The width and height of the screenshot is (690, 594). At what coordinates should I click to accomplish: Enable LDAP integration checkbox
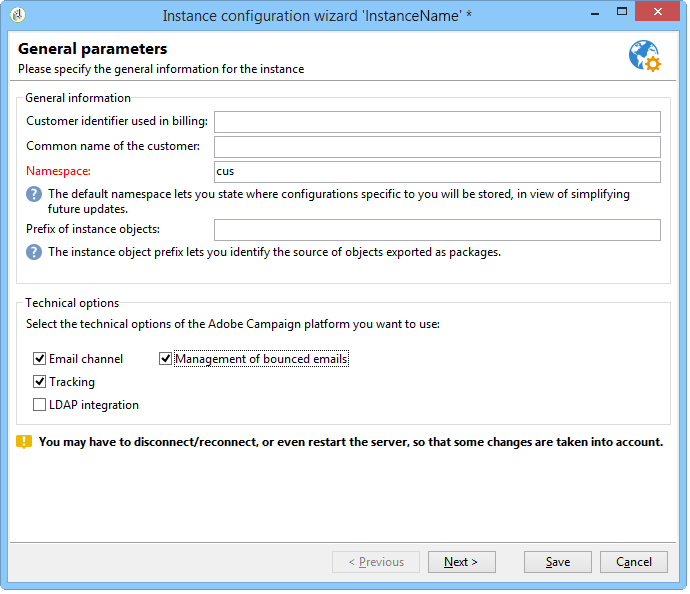(x=40, y=405)
